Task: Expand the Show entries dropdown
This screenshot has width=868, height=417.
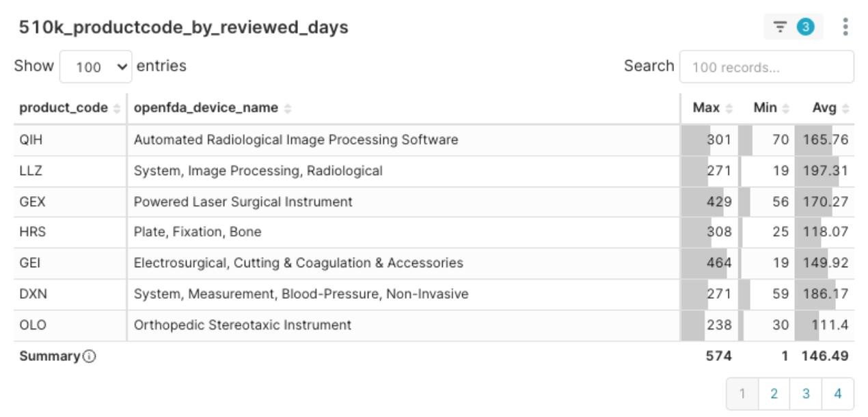Action: tap(96, 67)
